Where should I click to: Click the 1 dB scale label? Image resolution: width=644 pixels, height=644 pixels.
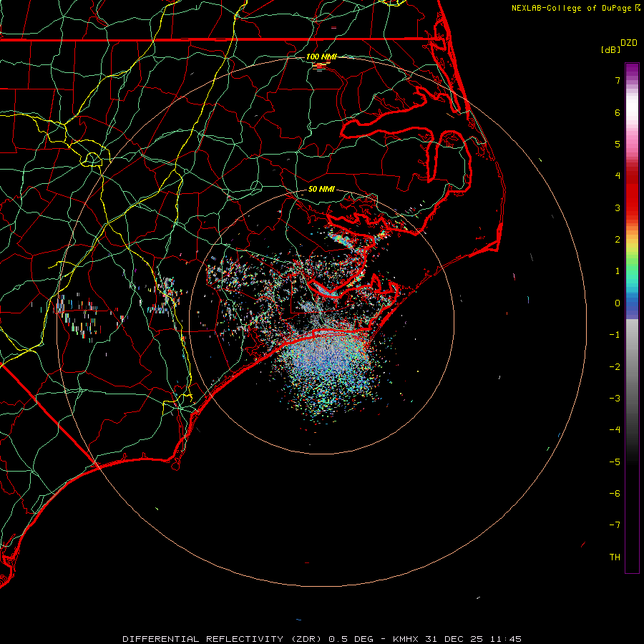(618, 271)
